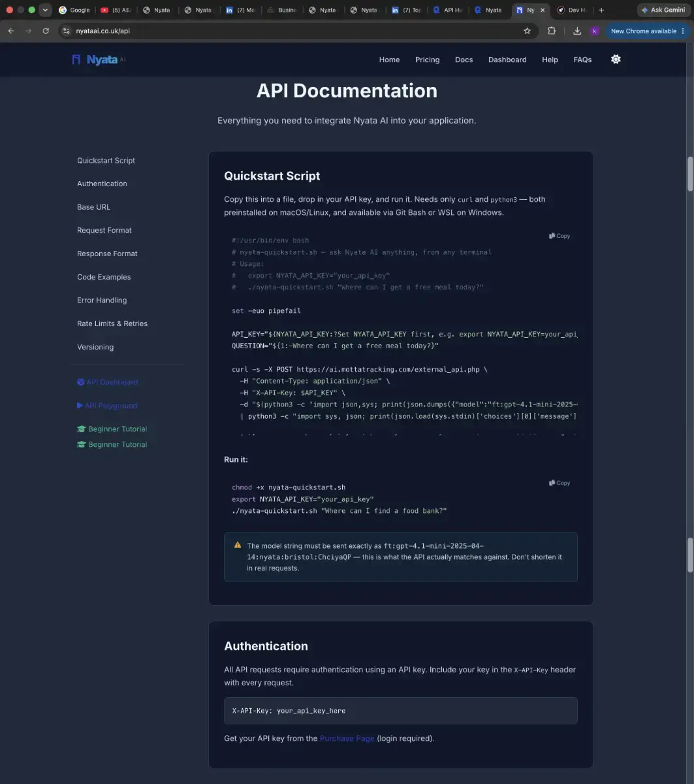Viewport: 694px width, 784px height.
Task: Toggle the dark/light theme sun icon
Action: pos(616,59)
